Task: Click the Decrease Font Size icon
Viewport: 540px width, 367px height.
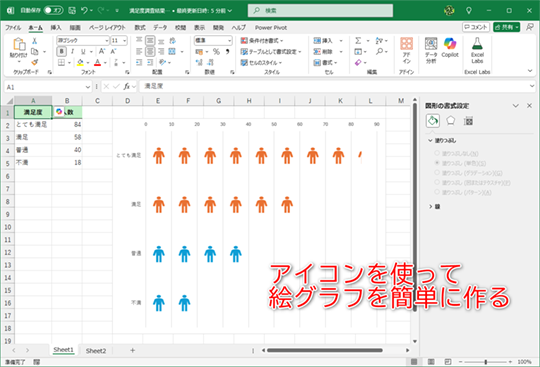Action: tap(113, 52)
